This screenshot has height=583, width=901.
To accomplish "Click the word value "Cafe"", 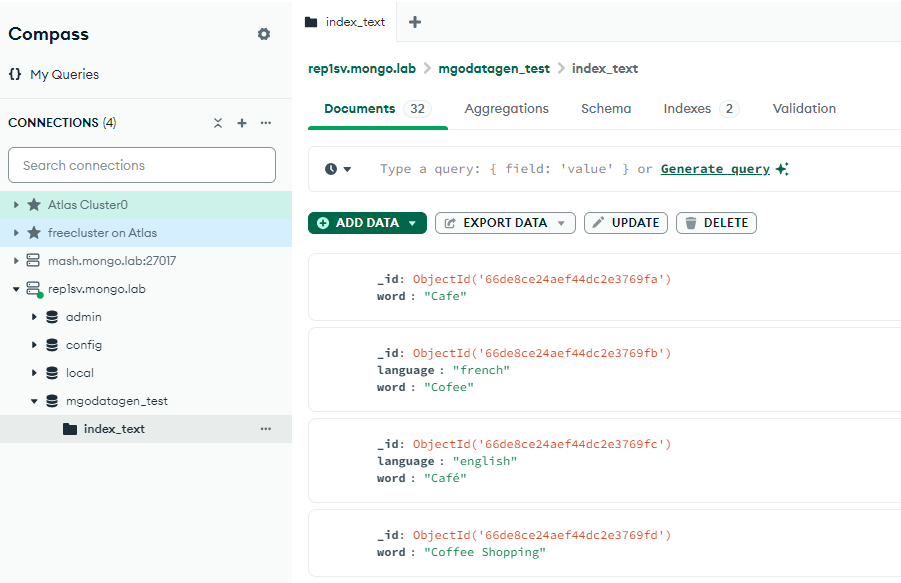I will (445, 296).
